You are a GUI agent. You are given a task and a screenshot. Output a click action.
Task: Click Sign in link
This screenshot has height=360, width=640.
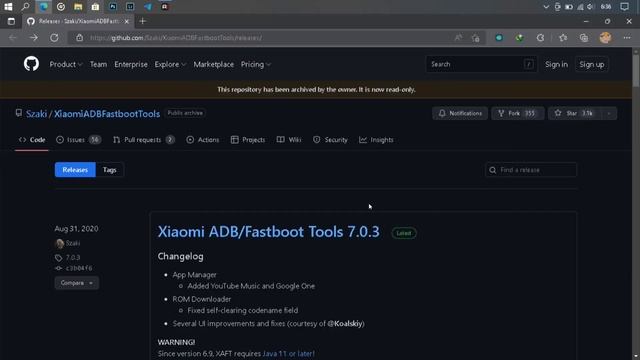click(556, 64)
